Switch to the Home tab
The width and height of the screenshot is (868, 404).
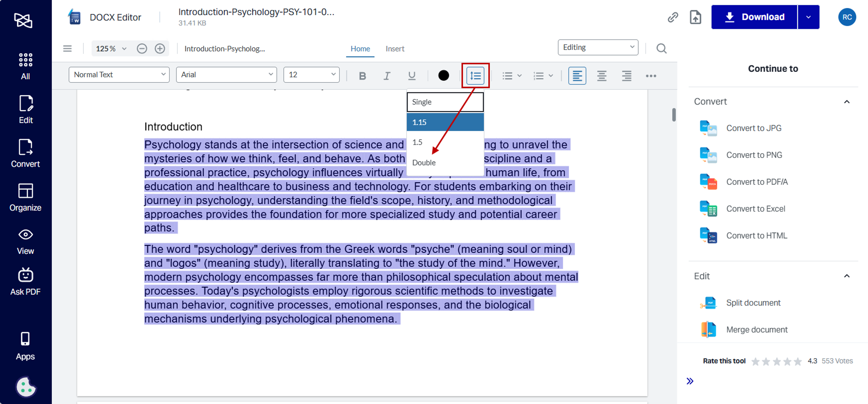click(x=360, y=49)
